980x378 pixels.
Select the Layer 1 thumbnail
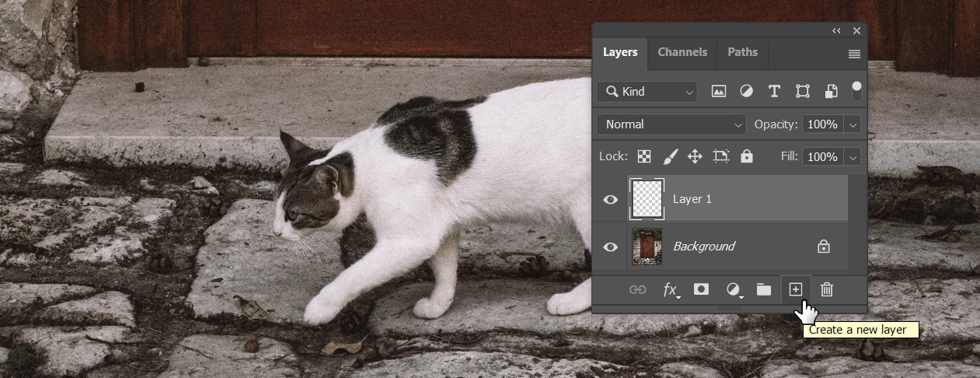click(647, 199)
